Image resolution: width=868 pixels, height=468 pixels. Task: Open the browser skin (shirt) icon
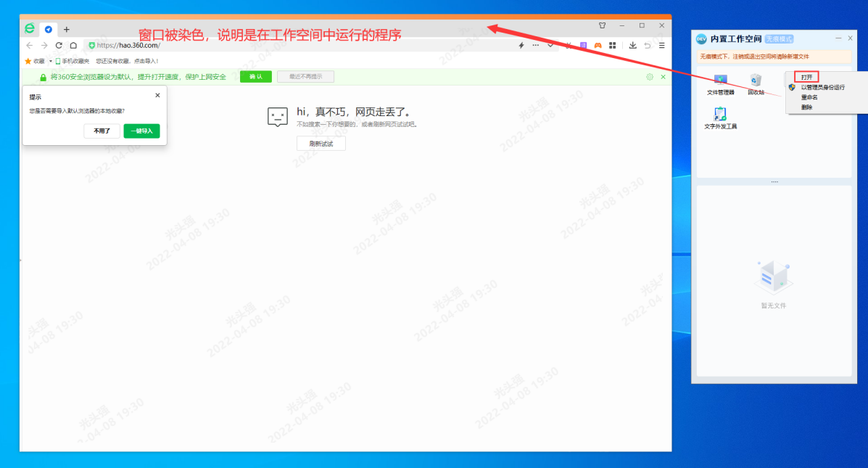[x=602, y=25]
